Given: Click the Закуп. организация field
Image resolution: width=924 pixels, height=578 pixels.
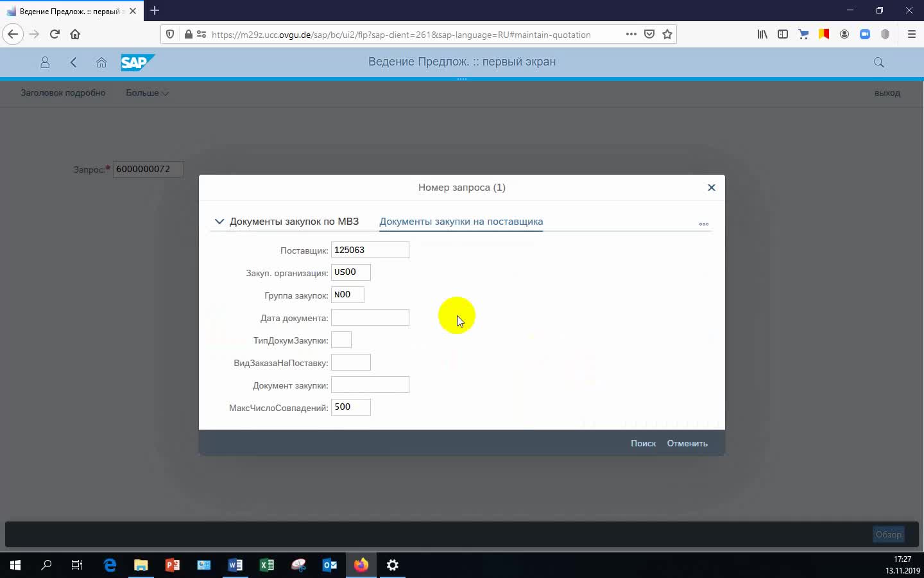Looking at the screenshot, I should coord(351,272).
